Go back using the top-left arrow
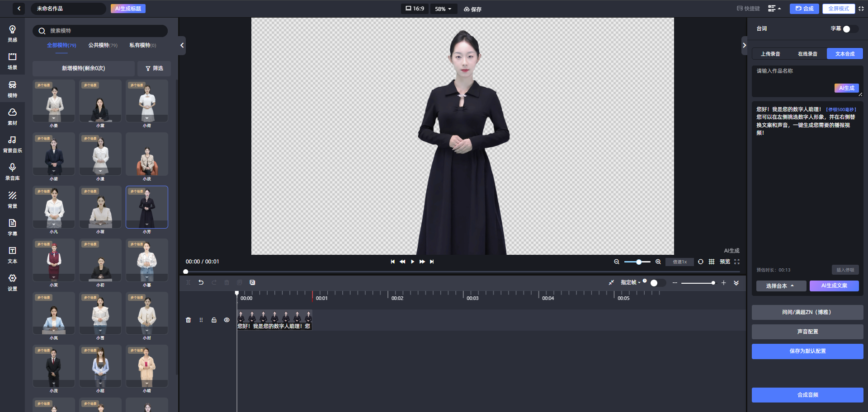Viewport: 868px width, 412px height. (19, 9)
